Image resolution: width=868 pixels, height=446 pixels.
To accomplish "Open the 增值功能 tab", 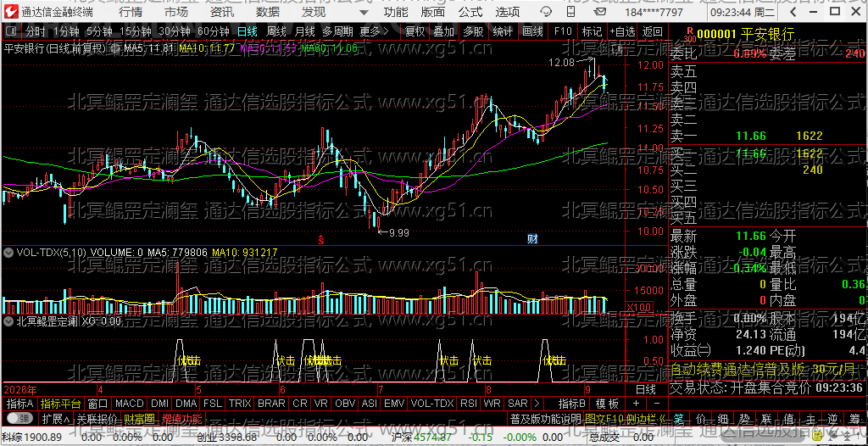I will [x=182, y=418].
